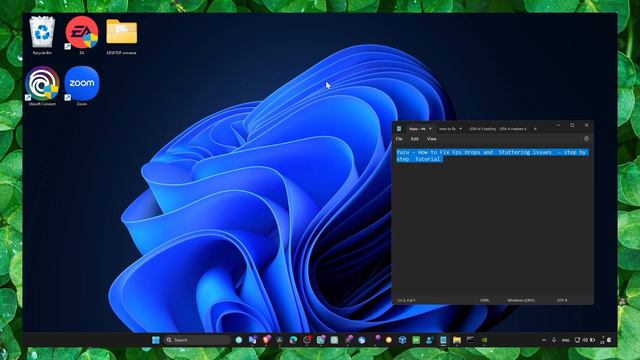Image resolution: width=640 pixels, height=360 pixels.
Task: Click the 100% zoom level in status bar
Action: (484, 300)
